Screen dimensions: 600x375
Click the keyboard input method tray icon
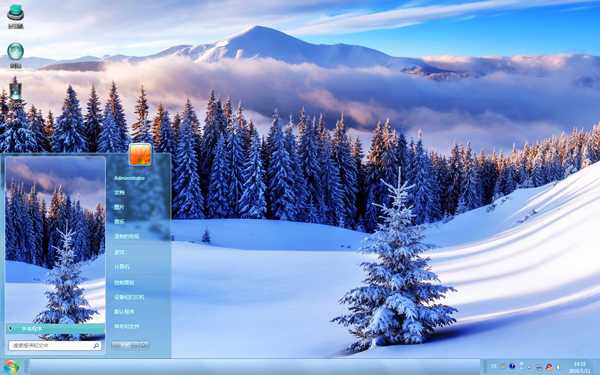(503, 367)
